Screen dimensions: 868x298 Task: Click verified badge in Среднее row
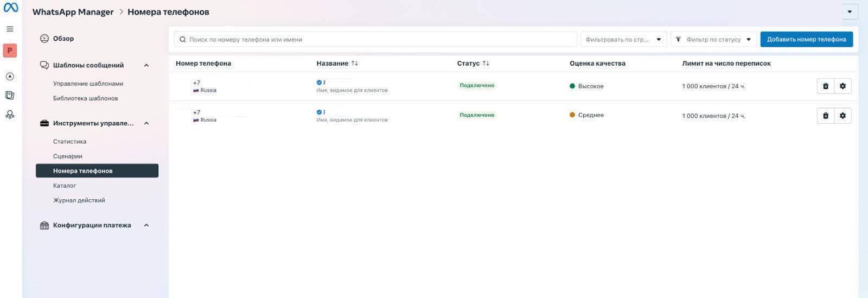(319, 112)
